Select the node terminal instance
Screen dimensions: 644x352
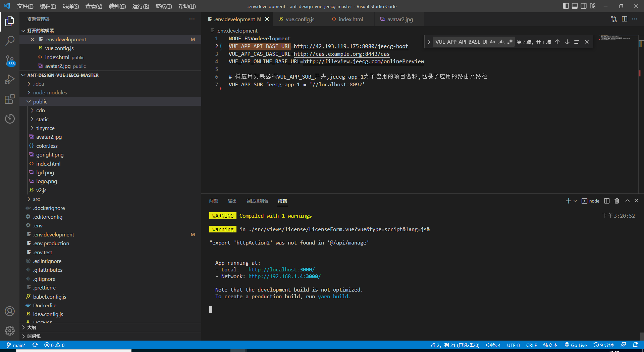click(590, 201)
